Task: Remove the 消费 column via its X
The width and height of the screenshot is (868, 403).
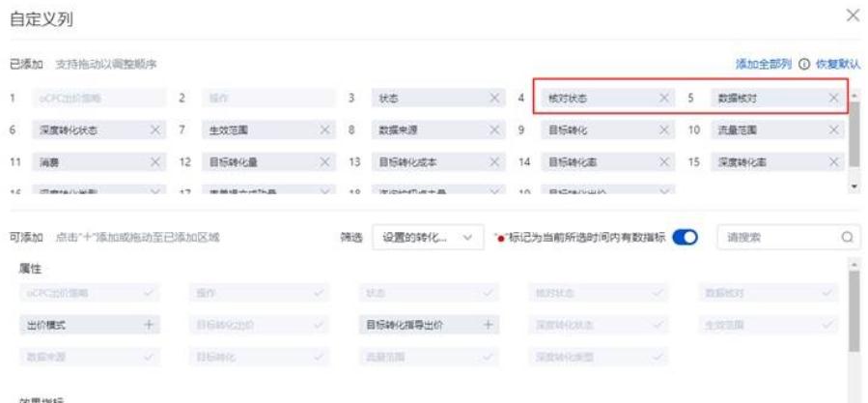Action: click(155, 161)
